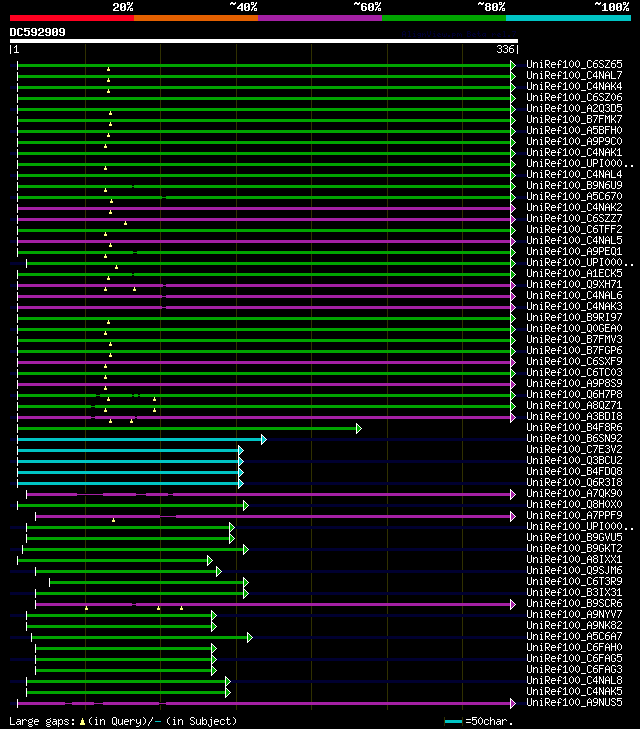
Task: Select the UniRef100_C4NAL6 label
Action: (574, 295)
